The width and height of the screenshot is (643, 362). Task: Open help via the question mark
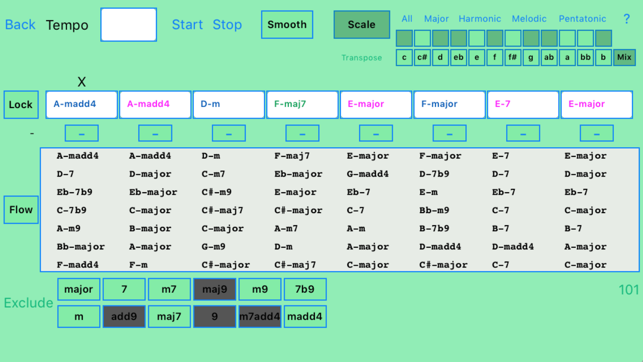[x=626, y=19]
